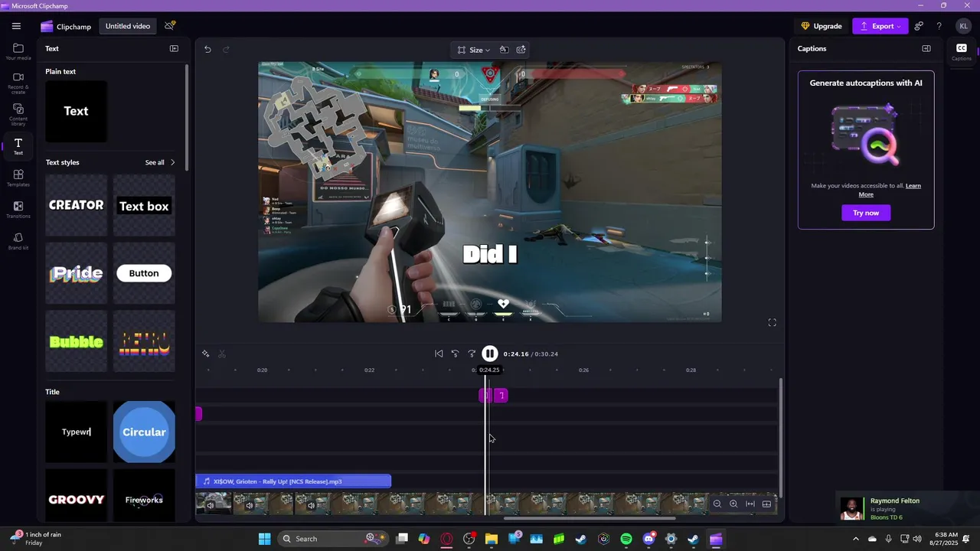This screenshot has width=980, height=551.
Task: Click the Upgrade button
Action: 822,26
